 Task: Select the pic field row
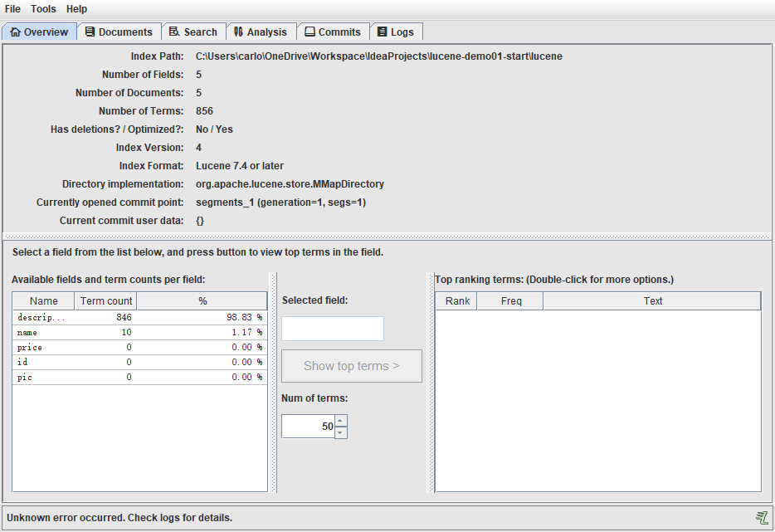point(140,378)
